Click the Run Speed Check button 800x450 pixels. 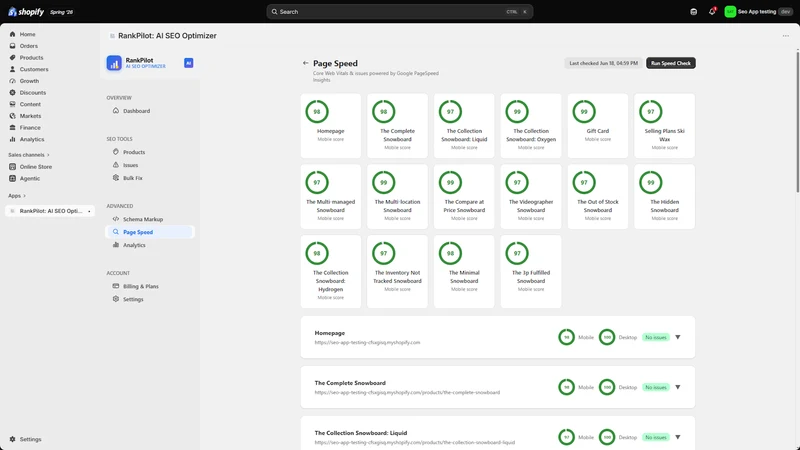(x=670, y=63)
